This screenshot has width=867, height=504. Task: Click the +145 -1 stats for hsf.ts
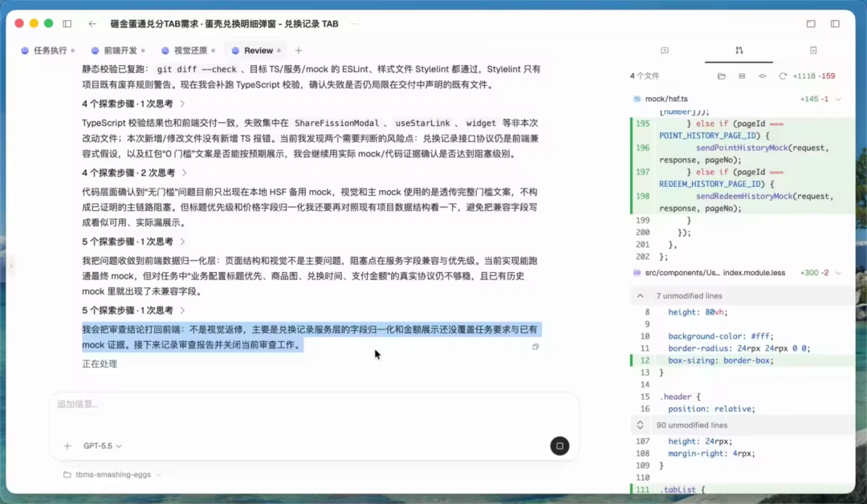814,99
